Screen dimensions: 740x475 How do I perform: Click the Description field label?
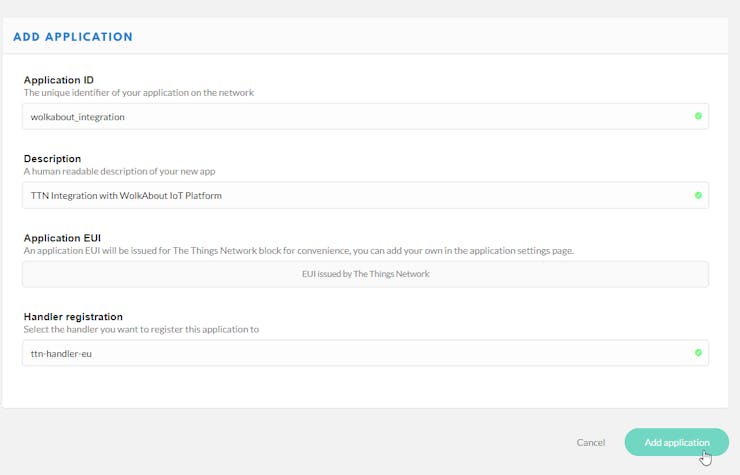pos(52,159)
